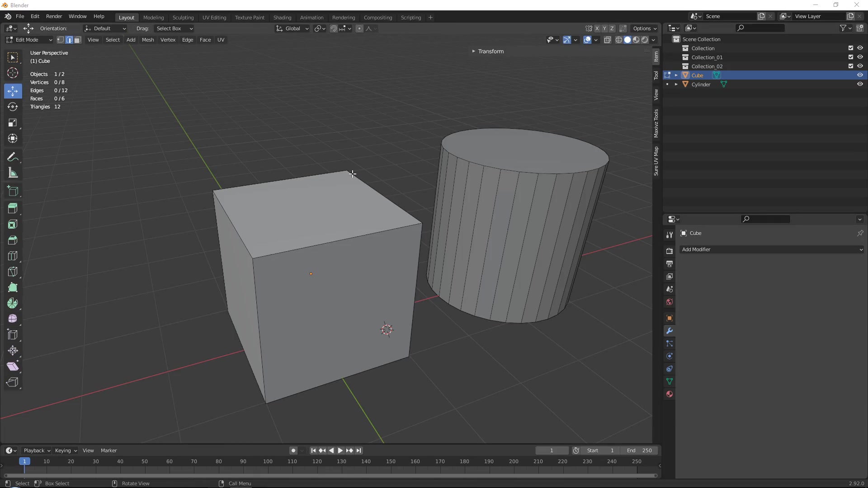Open the Drag Select Box dropdown
The width and height of the screenshot is (868, 488).
174,28
